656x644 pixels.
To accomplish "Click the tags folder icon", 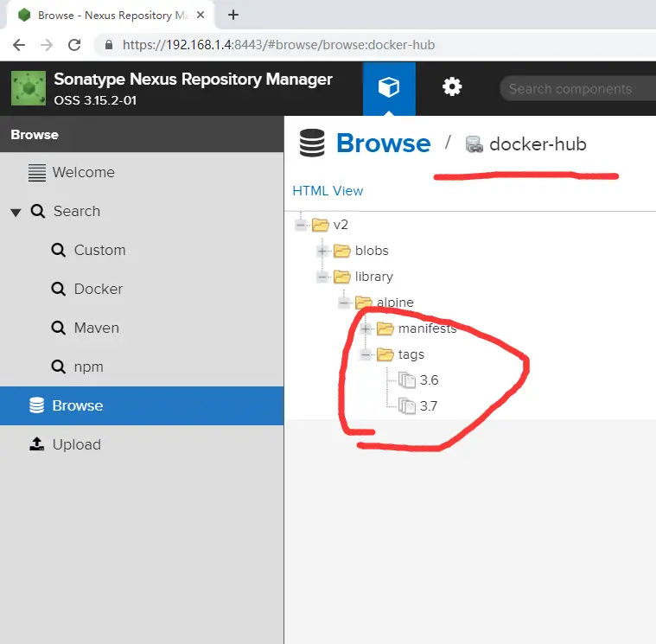I will pos(385,355).
